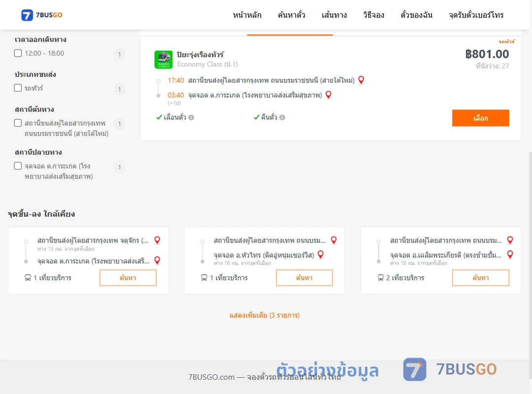Click the ประเภทขนส่ง filter heading
The height and width of the screenshot is (394, 532).
(35, 74)
